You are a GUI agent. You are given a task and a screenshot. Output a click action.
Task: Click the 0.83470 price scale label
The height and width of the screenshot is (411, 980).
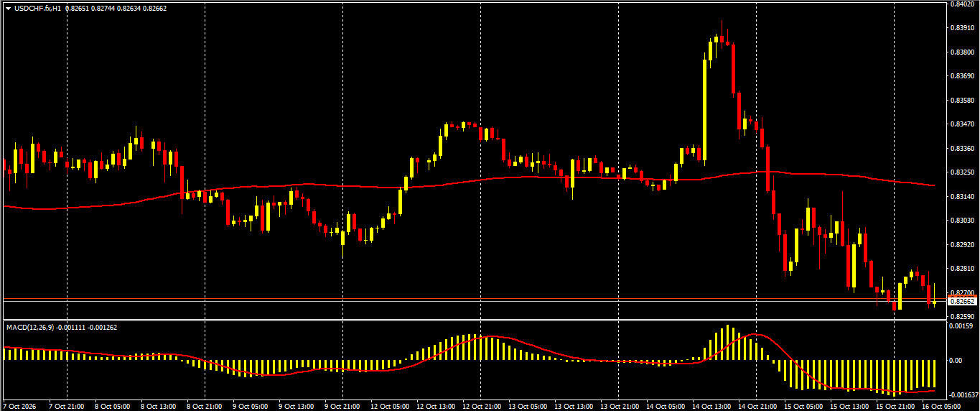pos(961,124)
